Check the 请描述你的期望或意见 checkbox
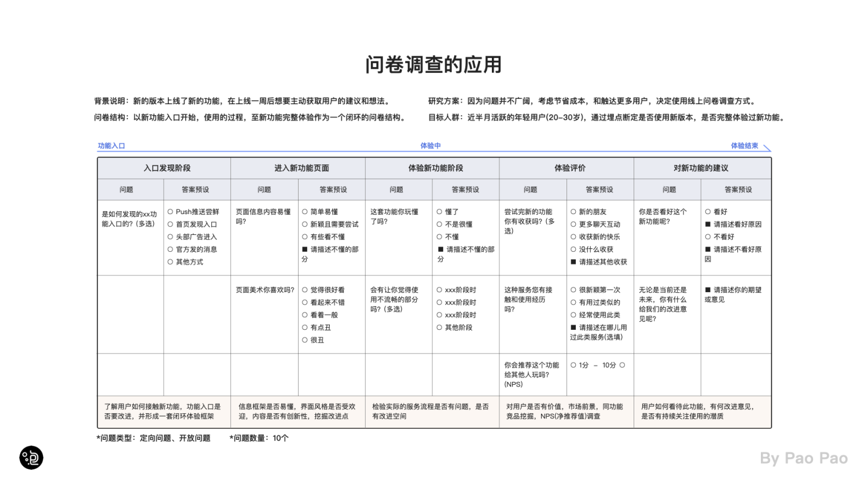Image resolution: width=868 pixels, height=489 pixels. coord(708,290)
